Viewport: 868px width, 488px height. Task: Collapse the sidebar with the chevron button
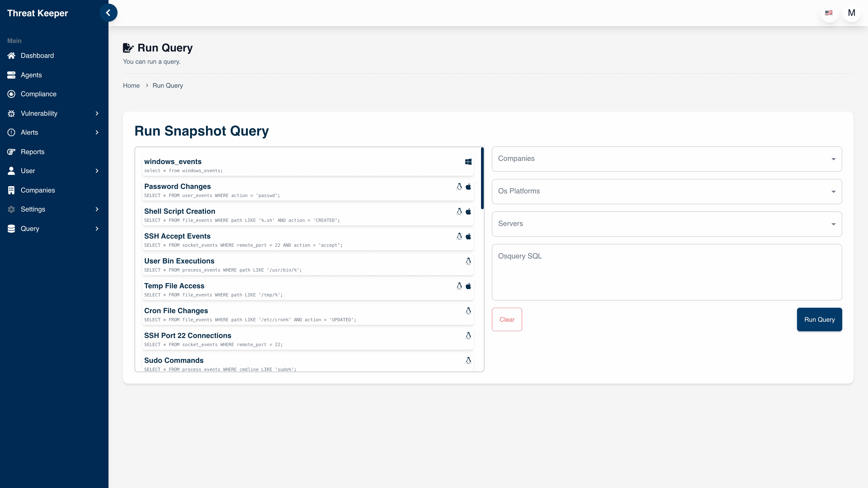[108, 13]
